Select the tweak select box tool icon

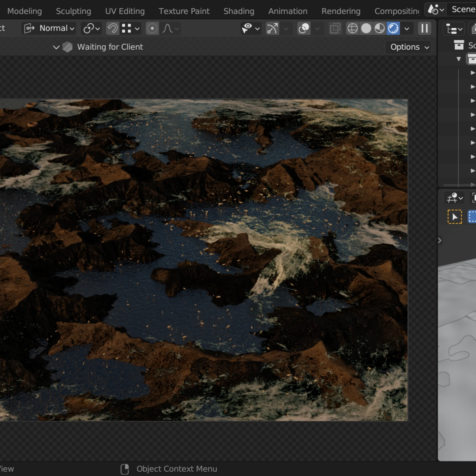455,217
